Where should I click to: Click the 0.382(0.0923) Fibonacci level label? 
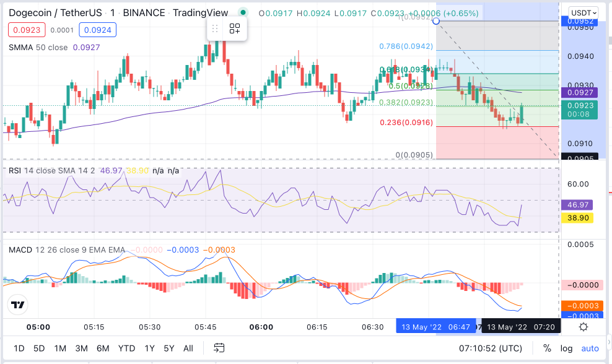[x=406, y=102]
